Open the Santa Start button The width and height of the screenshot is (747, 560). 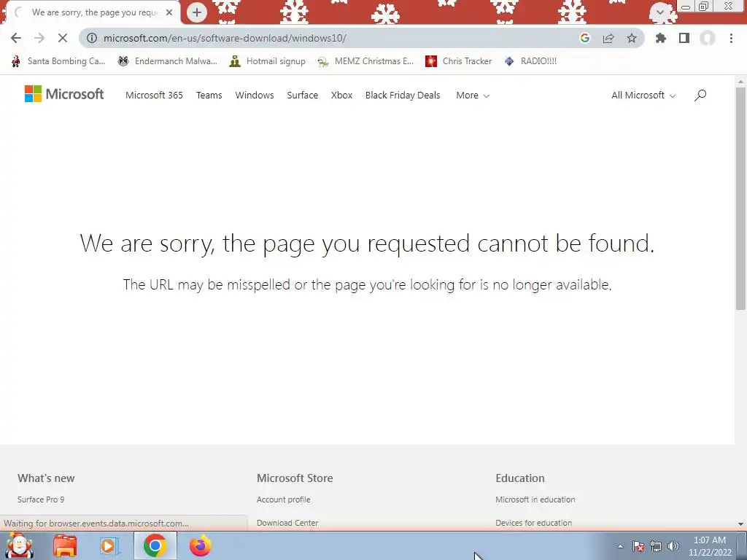click(x=19, y=545)
